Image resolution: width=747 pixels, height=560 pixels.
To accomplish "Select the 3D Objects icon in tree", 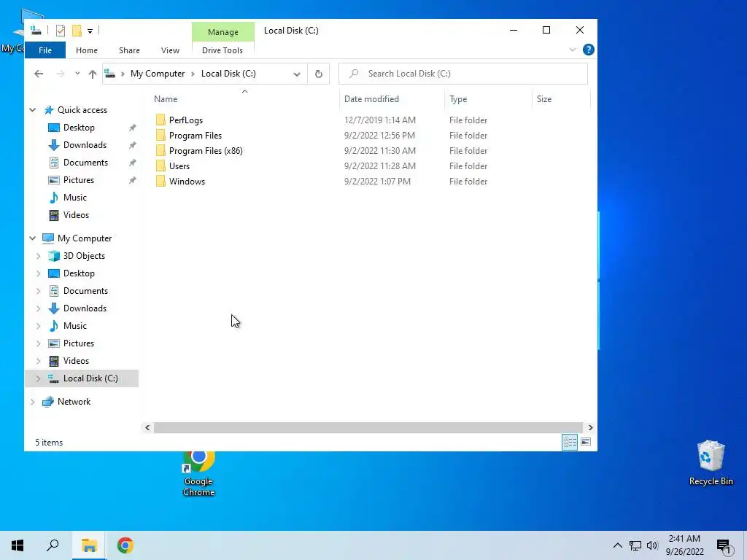I will [x=54, y=256].
